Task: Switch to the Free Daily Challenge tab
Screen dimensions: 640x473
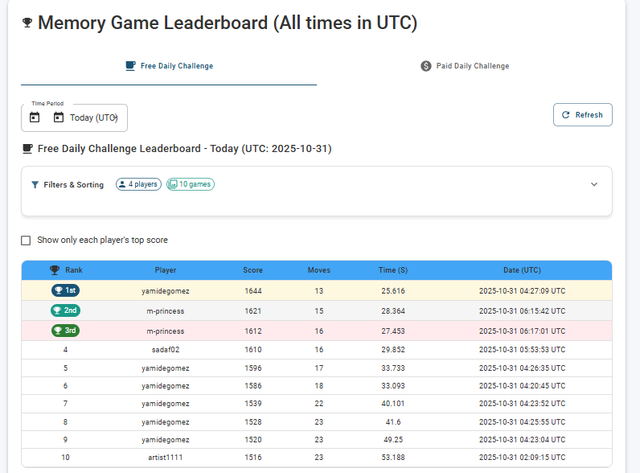Action: click(x=169, y=66)
